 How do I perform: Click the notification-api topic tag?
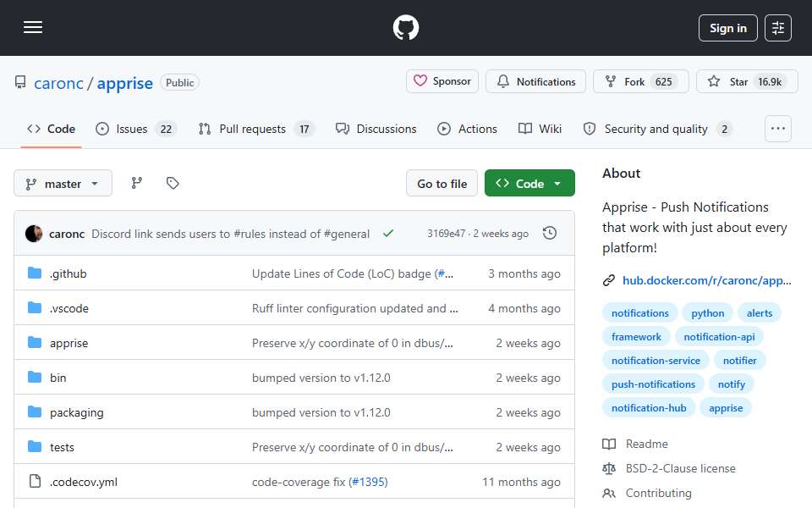click(719, 337)
